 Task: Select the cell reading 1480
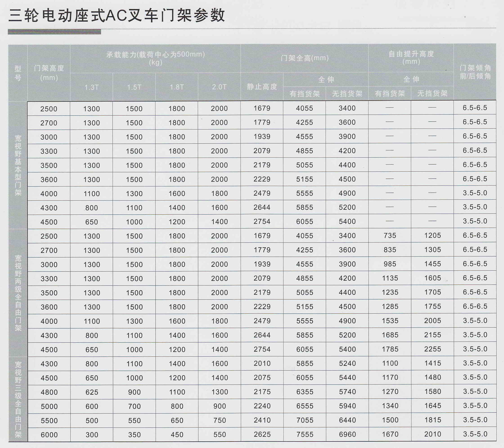tap(433, 377)
